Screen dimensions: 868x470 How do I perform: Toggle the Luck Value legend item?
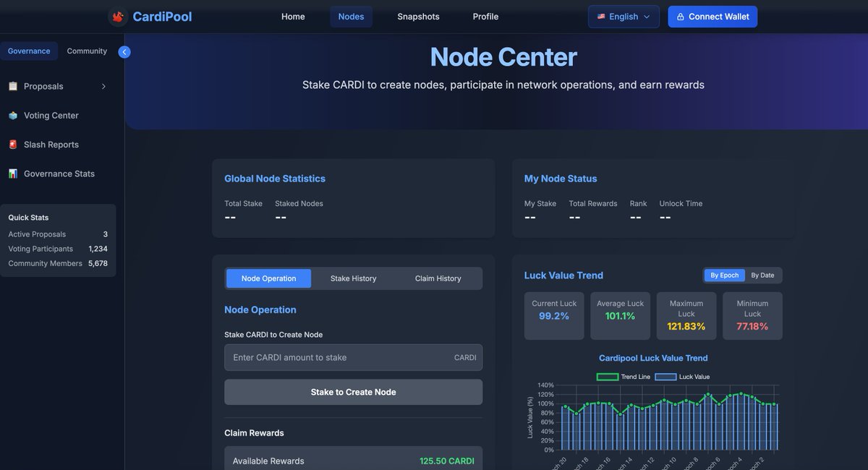(682, 377)
